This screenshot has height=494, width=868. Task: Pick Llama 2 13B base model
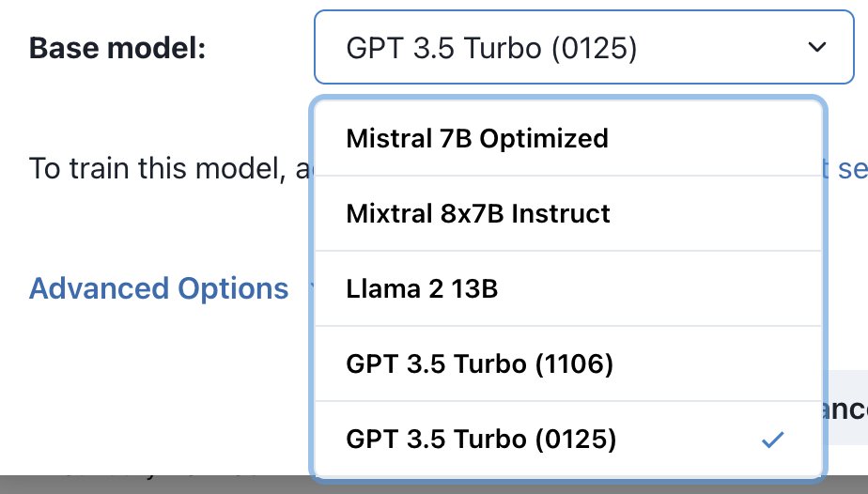click(x=568, y=288)
